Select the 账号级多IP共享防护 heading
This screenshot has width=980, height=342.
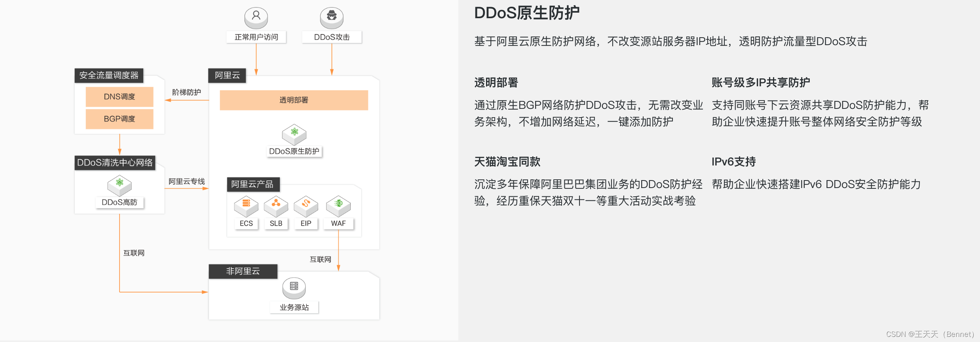760,82
